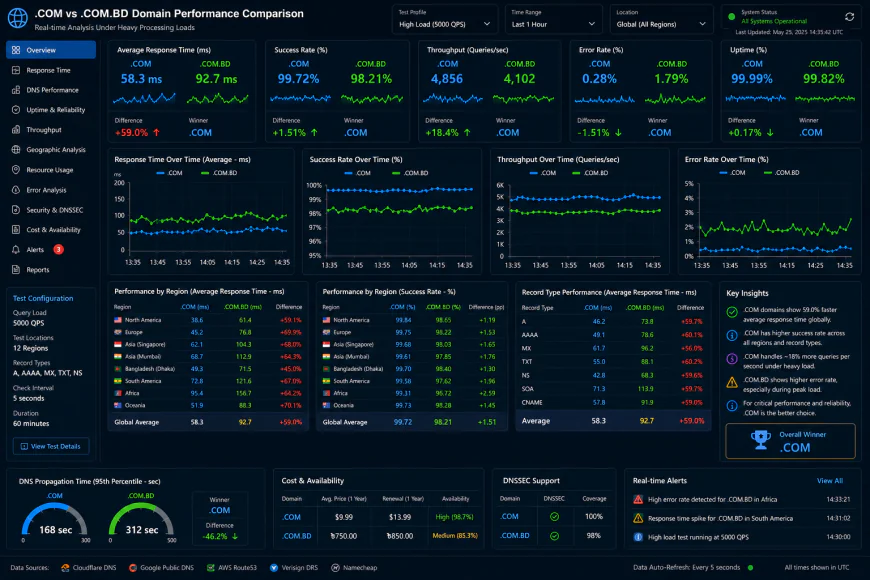Screen dimensions: 870x580
Task: Click the CNAME record type row
Action: tap(613, 402)
